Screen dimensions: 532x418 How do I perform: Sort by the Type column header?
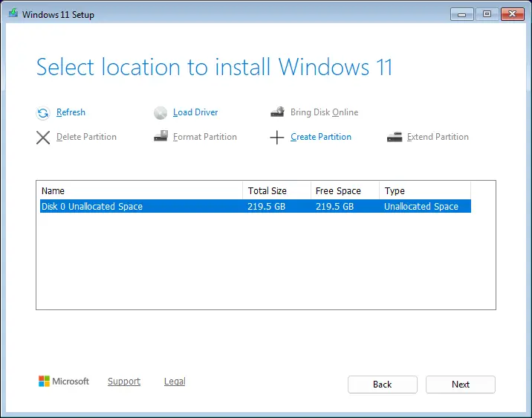point(425,191)
